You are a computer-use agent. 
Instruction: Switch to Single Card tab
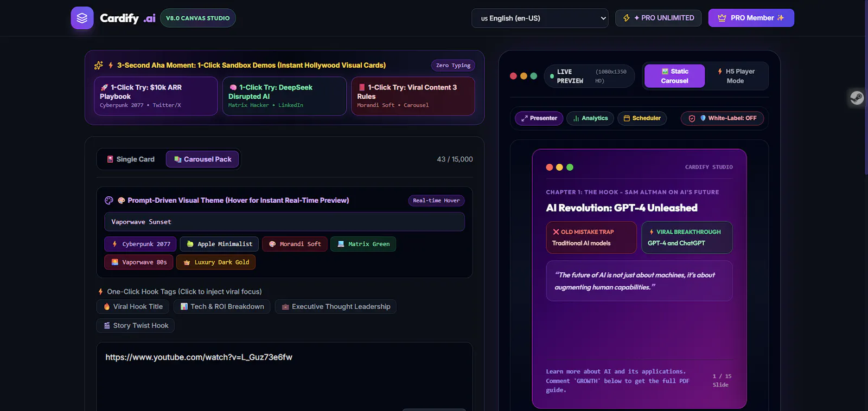point(131,159)
